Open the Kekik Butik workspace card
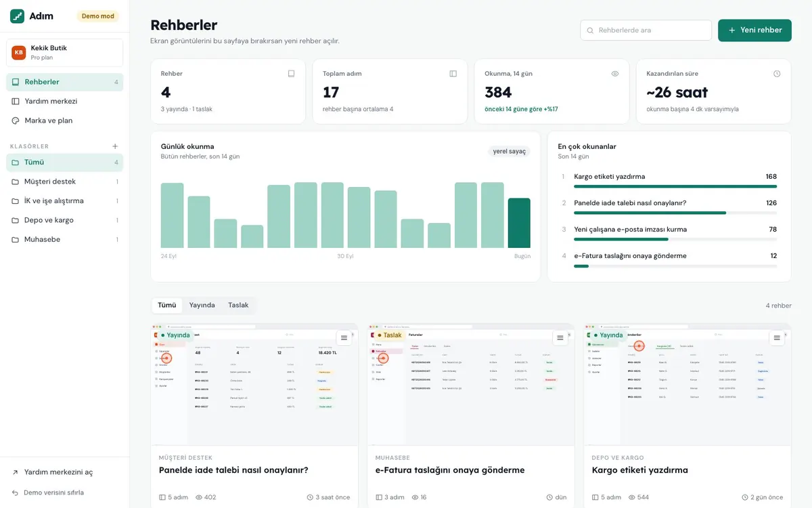Viewport: 812px width, 508px height. tap(65, 53)
